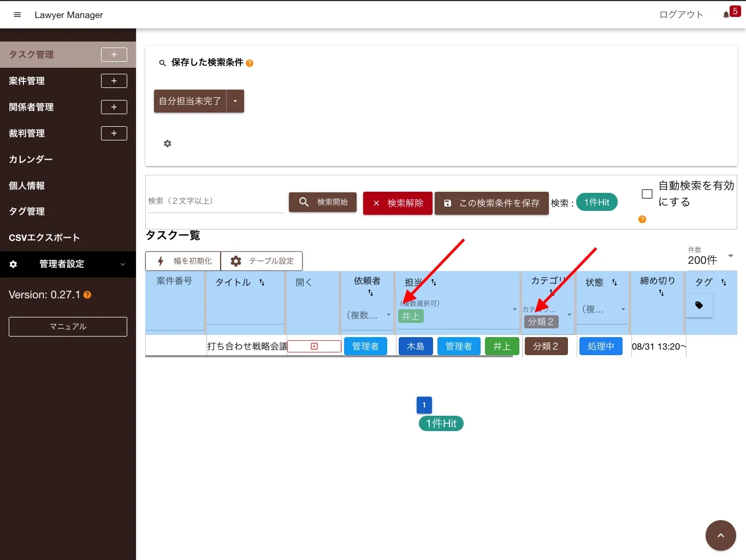Open task row with red open icon
The height and width of the screenshot is (560, 746).
click(x=315, y=346)
